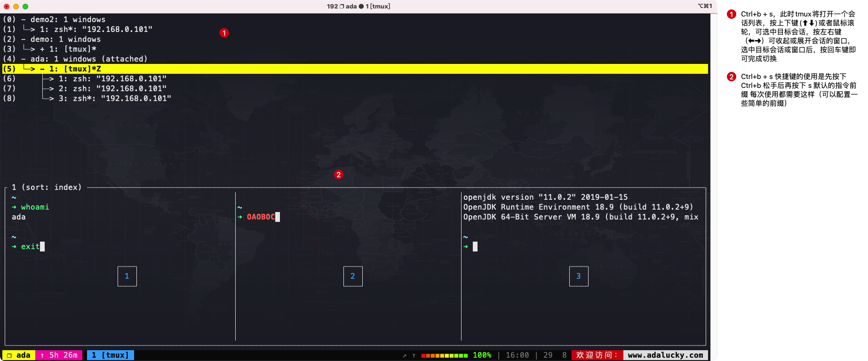
Task: Click pane number 1 box in preview
Action: (127, 276)
